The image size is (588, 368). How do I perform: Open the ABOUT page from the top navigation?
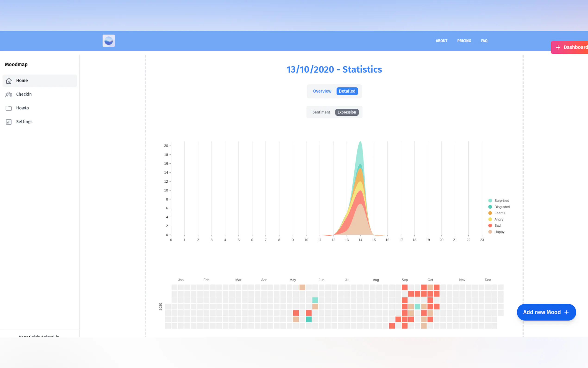tap(441, 41)
